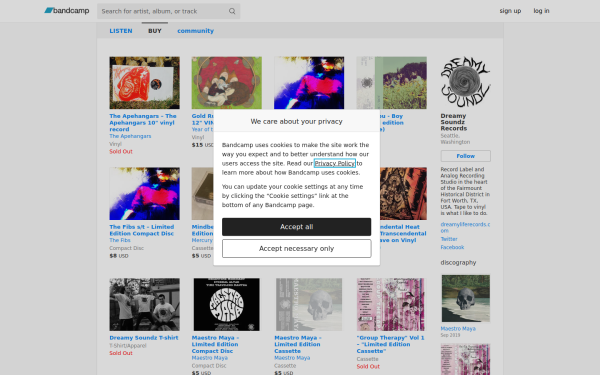Image resolution: width=600 pixels, height=375 pixels.
Task: Open the Twitter link in sidebar
Action: point(449,239)
